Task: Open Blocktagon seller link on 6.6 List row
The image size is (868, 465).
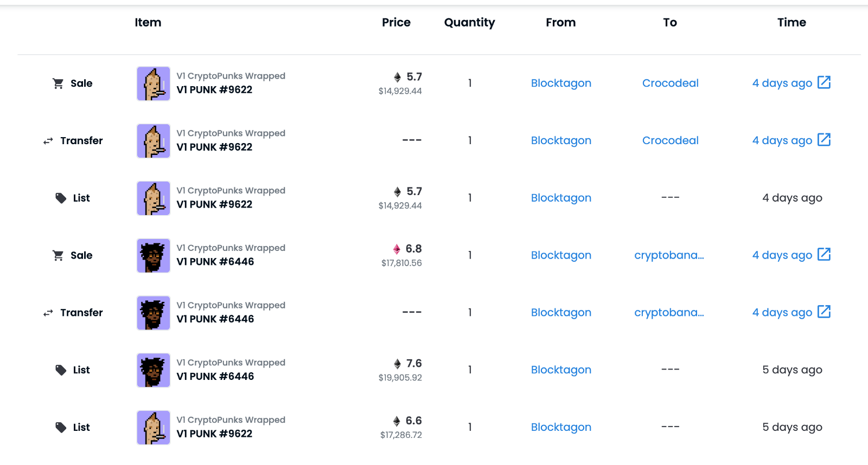Action: 561,427
